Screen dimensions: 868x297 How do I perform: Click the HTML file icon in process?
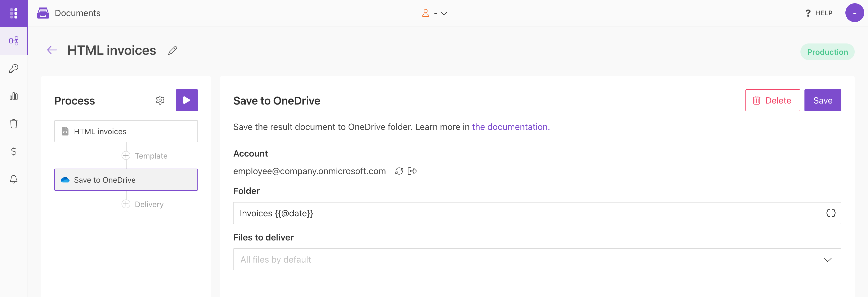pos(65,131)
